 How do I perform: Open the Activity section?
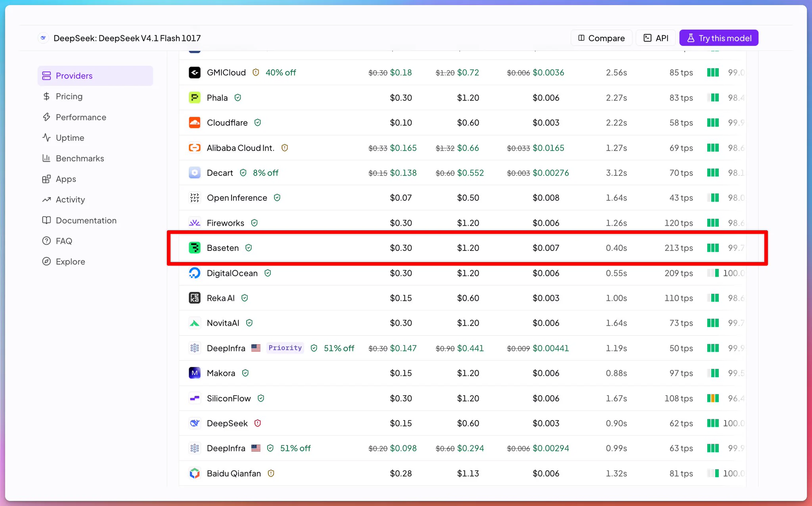click(95, 200)
